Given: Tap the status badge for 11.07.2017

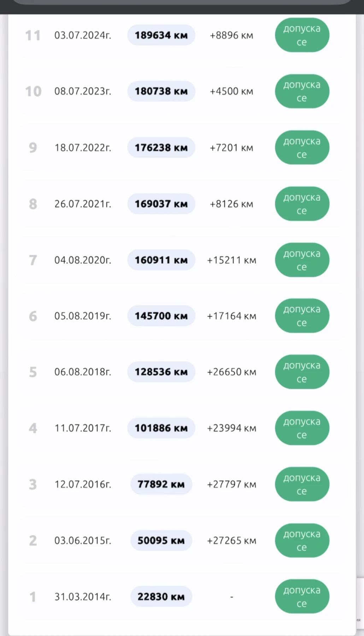Looking at the screenshot, I should 302,428.
